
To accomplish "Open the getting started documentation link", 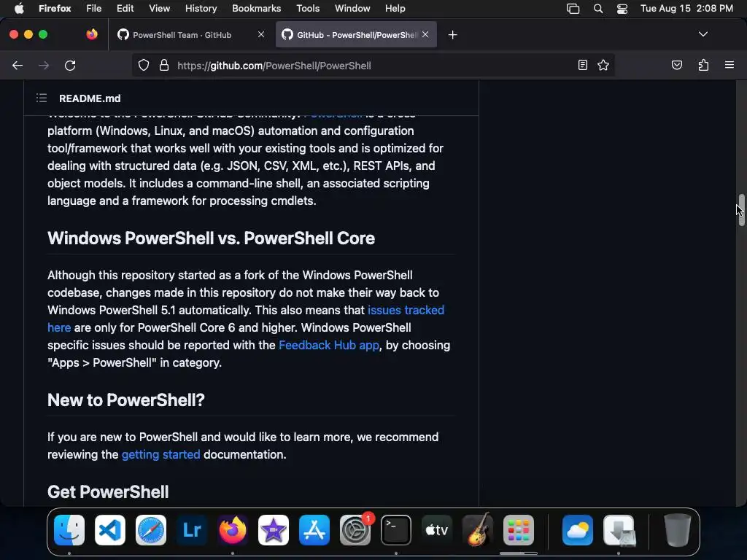I will coord(160,454).
